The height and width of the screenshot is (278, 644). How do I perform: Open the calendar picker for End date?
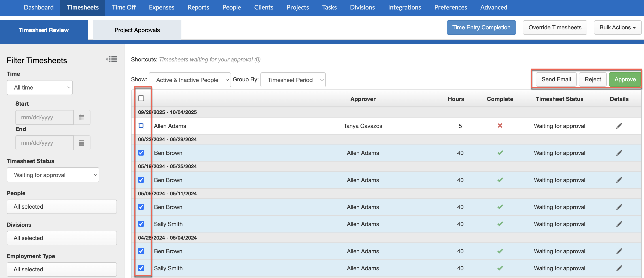pyautogui.click(x=82, y=143)
